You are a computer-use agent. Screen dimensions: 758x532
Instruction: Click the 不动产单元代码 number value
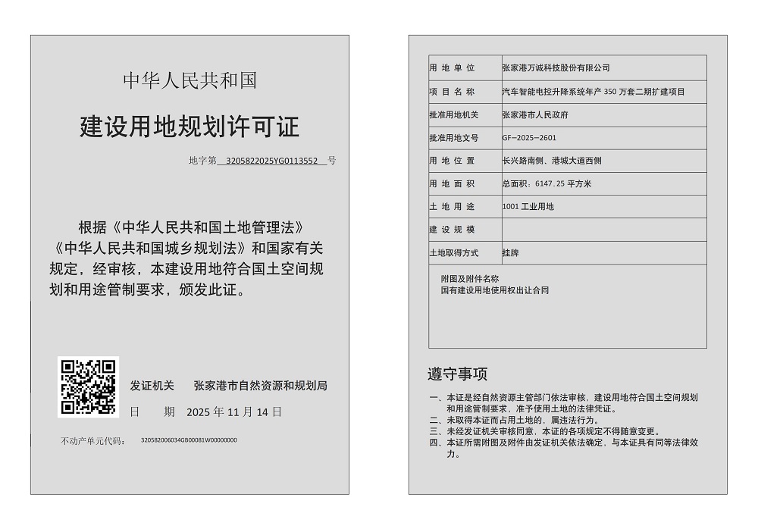click(189, 440)
